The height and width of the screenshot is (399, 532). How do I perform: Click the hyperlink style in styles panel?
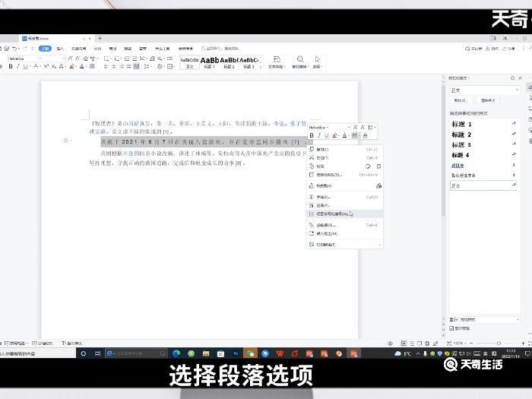point(483,166)
